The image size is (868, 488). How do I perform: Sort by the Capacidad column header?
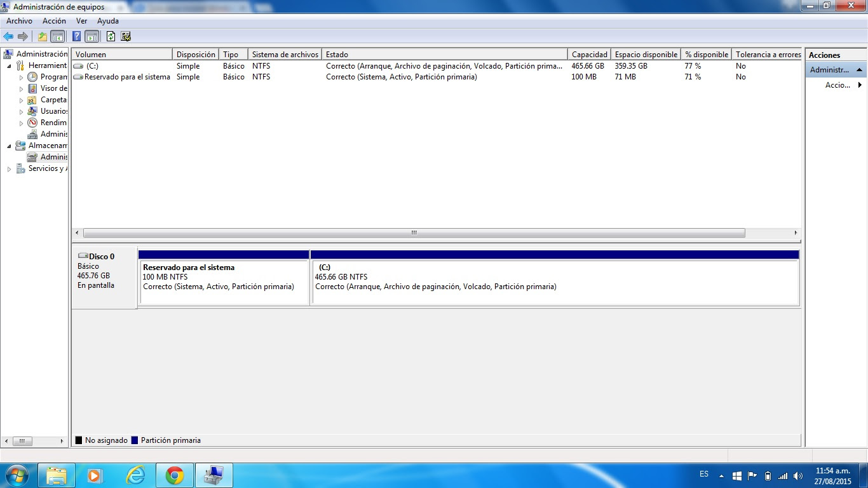pyautogui.click(x=590, y=55)
